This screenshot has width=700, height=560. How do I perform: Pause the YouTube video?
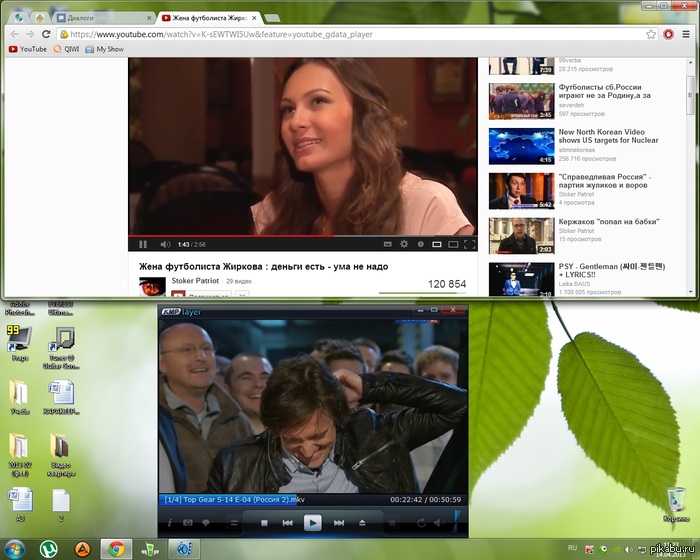pyautogui.click(x=143, y=244)
